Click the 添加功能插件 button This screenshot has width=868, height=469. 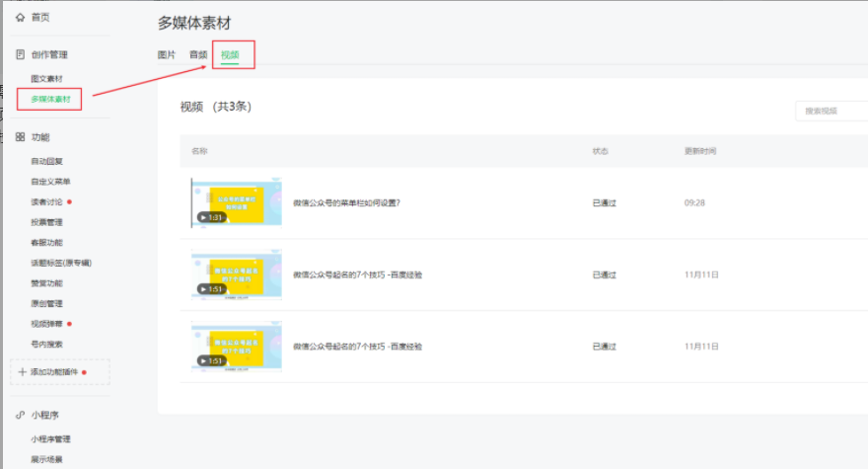pyautogui.click(x=59, y=372)
